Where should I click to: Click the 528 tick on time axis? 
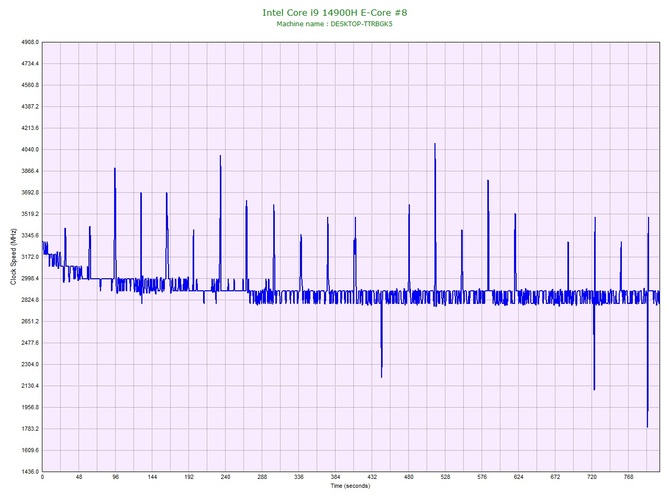click(446, 477)
